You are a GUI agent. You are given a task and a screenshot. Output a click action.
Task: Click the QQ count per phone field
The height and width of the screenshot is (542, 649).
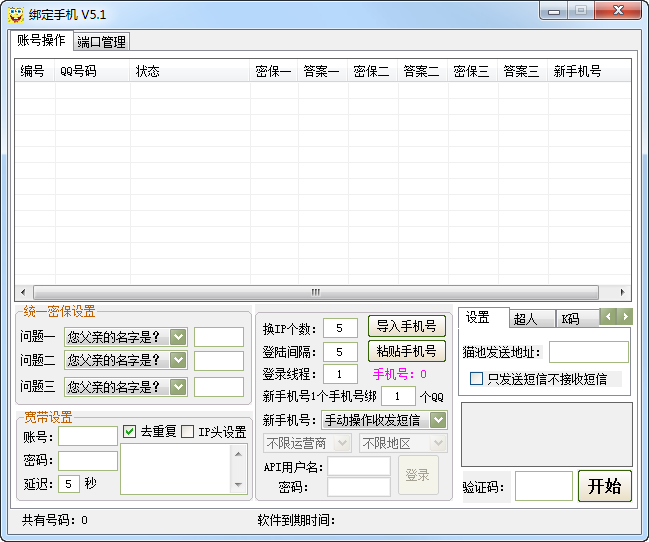[x=398, y=396]
